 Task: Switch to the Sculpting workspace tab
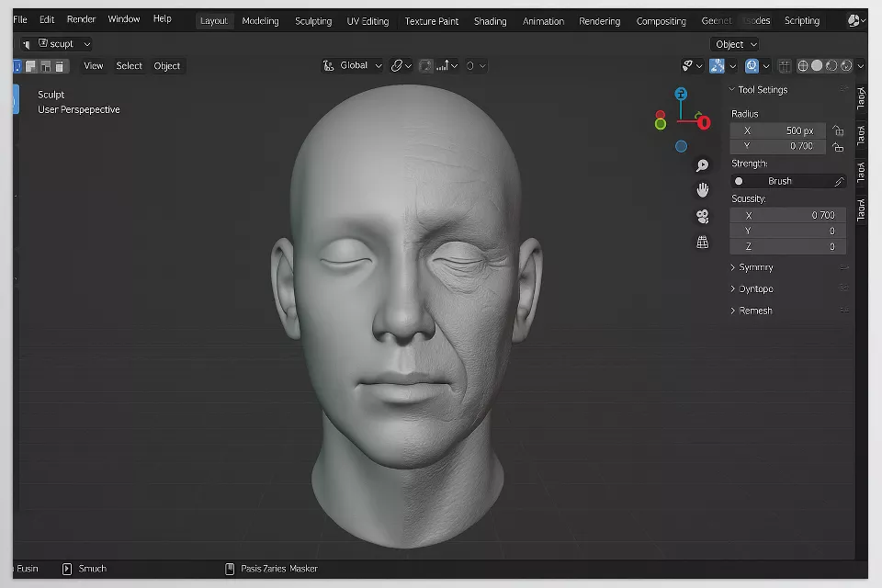313,21
